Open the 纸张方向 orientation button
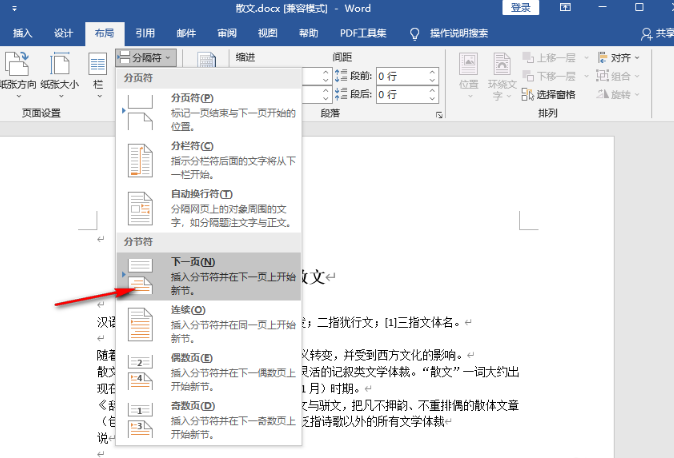This screenshot has height=458, width=674. tap(17, 75)
